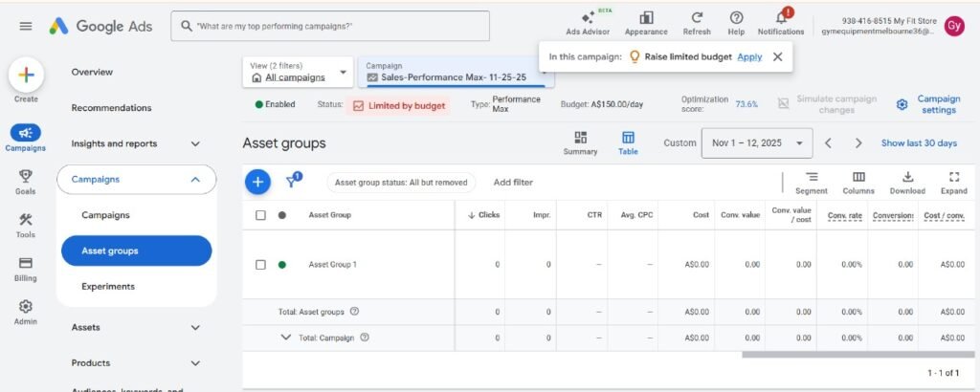Dismiss the raise budget recommendation
This screenshot has width=980, height=392.
click(777, 56)
